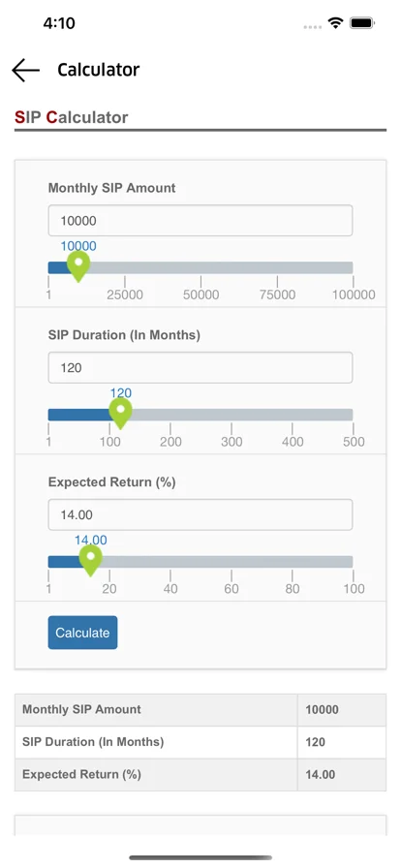401x868 pixels.
Task: Tap the battery status icon
Action: 363,22
